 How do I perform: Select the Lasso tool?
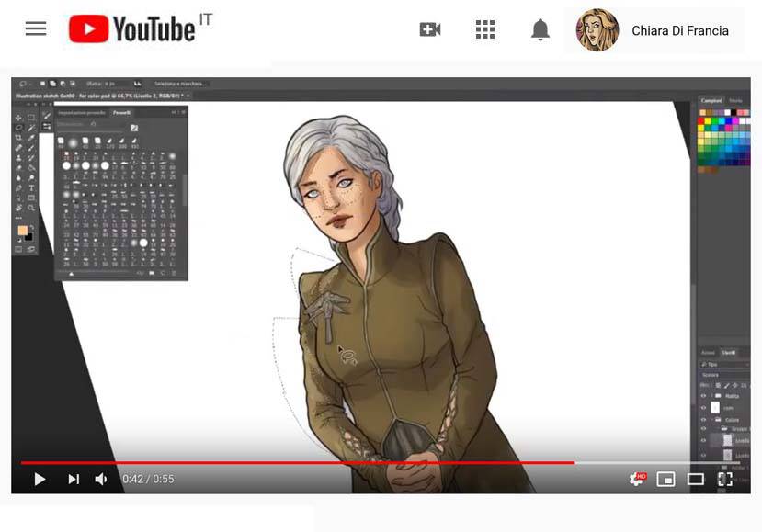click(18, 128)
